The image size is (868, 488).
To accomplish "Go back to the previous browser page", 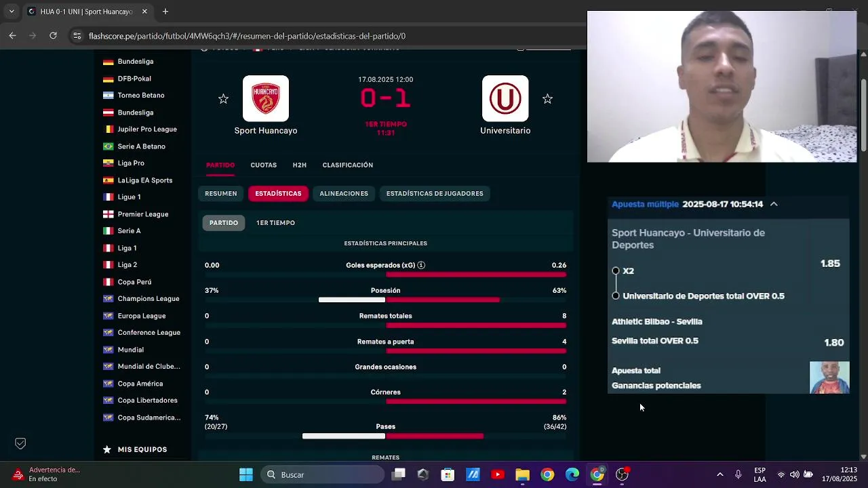I will (x=12, y=35).
